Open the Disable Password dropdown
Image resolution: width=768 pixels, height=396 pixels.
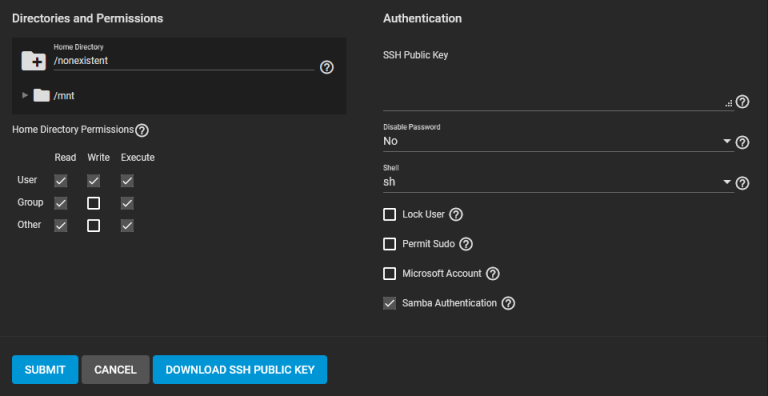coord(557,142)
